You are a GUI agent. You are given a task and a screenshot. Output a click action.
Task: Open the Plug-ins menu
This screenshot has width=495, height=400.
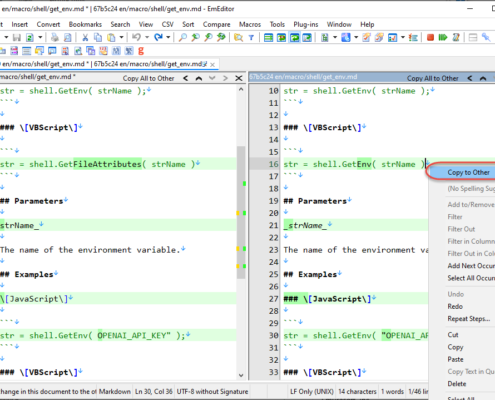(306, 24)
